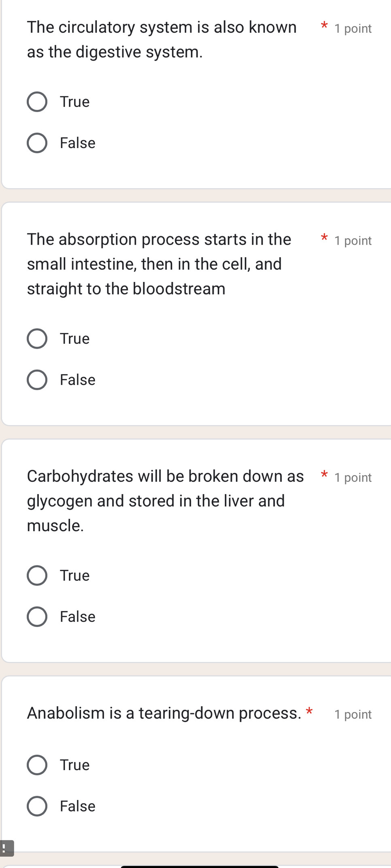Mark True for the carbohydrates glycogen question
The height and width of the screenshot is (868, 391).
[37, 576]
